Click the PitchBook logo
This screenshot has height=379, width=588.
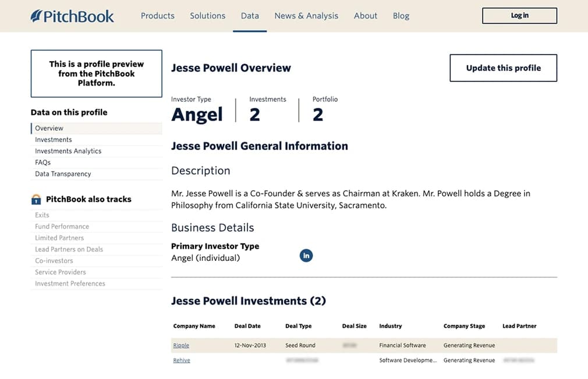(x=72, y=16)
